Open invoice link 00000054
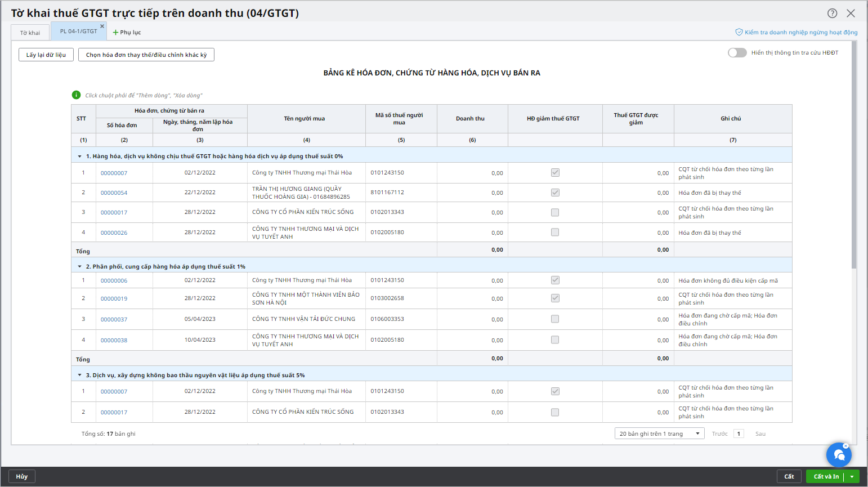This screenshot has width=868, height=487. 114,193
